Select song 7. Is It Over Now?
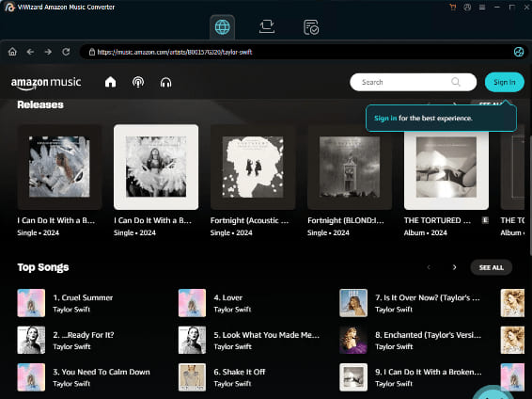Image resolution: width=532 pixels, height=399 pixels. click(x=428, y=297)
